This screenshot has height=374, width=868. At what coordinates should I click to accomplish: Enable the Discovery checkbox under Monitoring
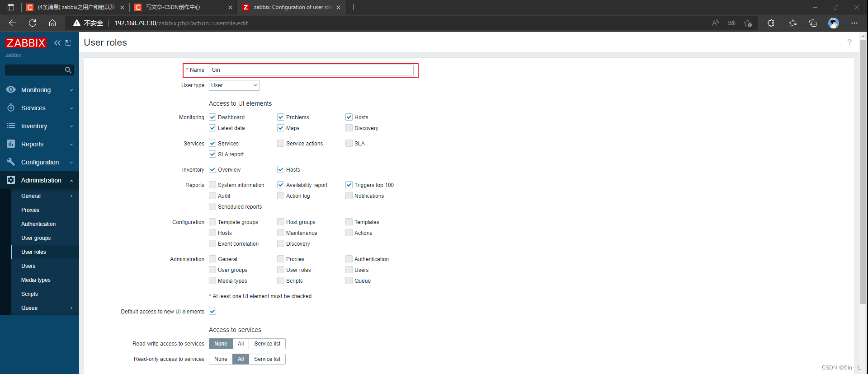point(349,128)
